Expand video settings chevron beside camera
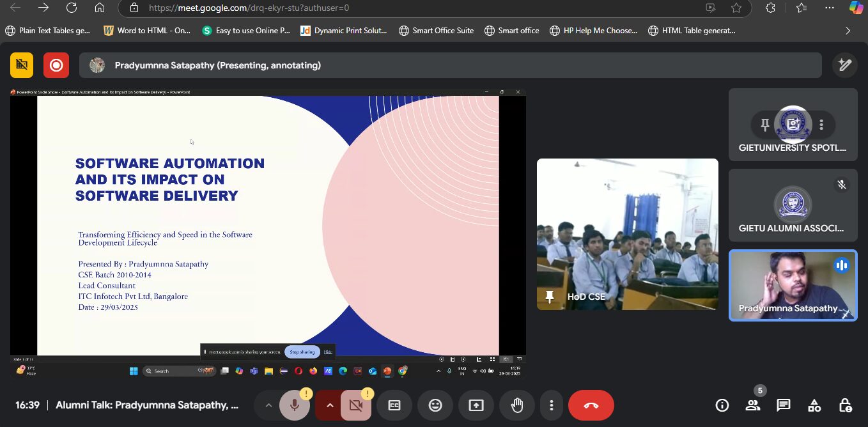Image resolution: width=868 pixels, height=427 pixels. click(330, 405)
